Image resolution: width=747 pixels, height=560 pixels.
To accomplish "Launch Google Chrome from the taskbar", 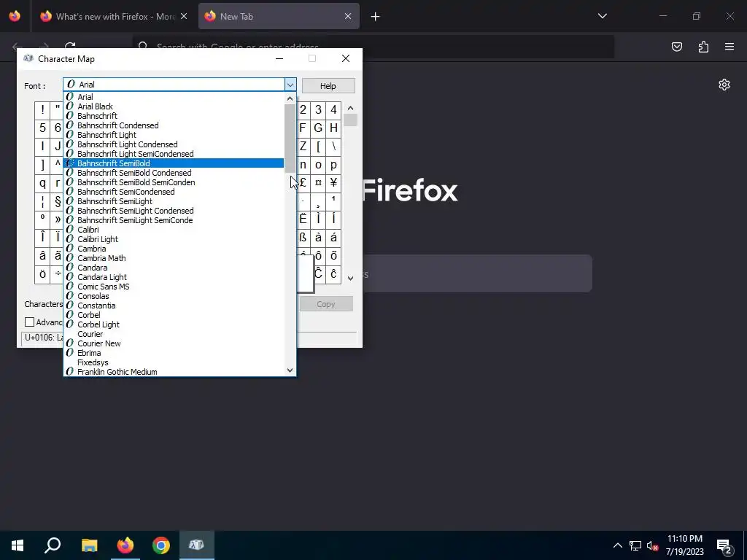I will pyautogui.click(x=161, y=545).
